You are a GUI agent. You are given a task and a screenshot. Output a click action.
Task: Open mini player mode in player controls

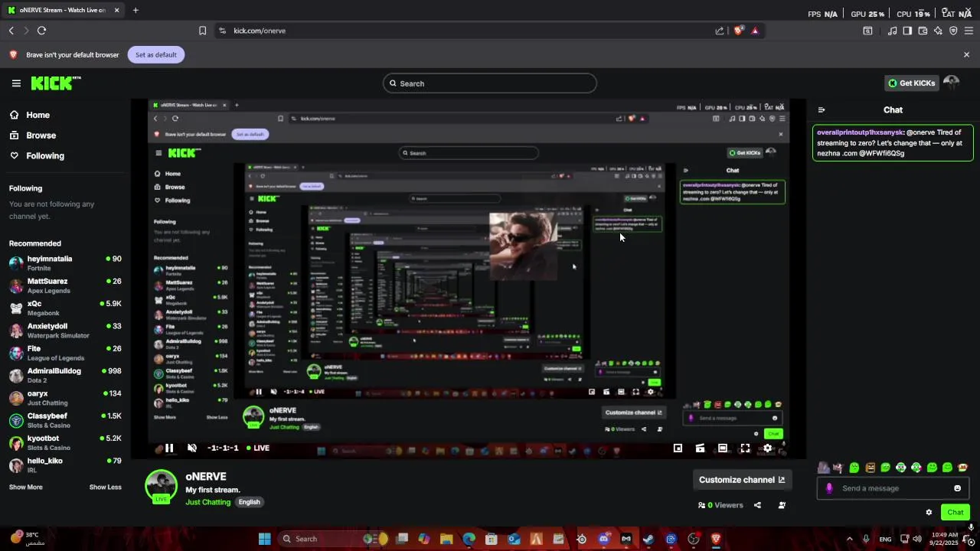point(678,448)
